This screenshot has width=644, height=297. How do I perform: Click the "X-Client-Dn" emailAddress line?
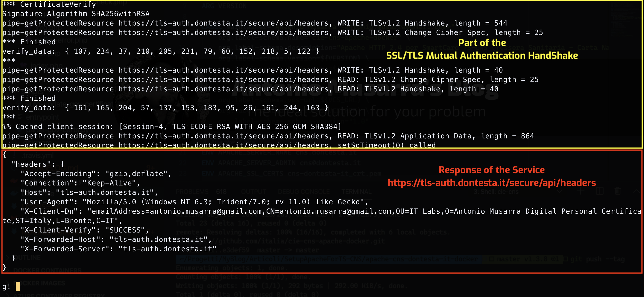330,211
